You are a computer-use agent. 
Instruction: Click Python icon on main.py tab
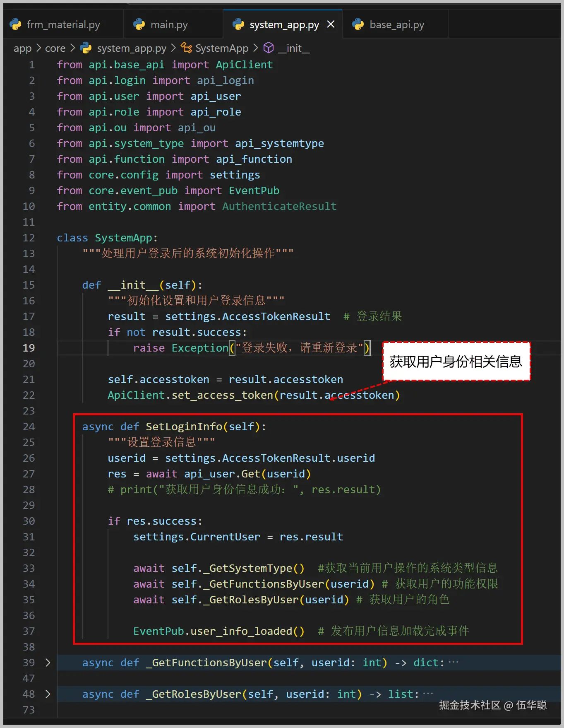point(139,24)
